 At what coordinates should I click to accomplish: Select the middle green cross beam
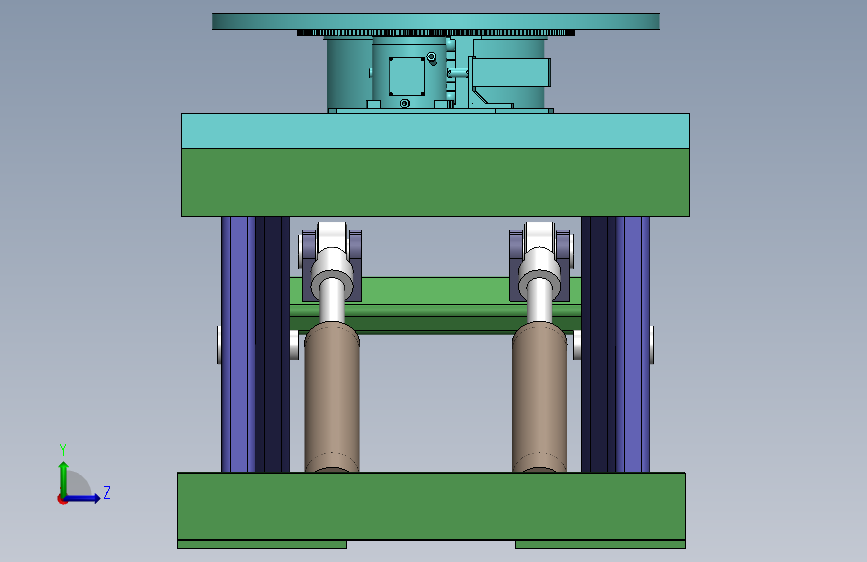(x=435, y=305)
